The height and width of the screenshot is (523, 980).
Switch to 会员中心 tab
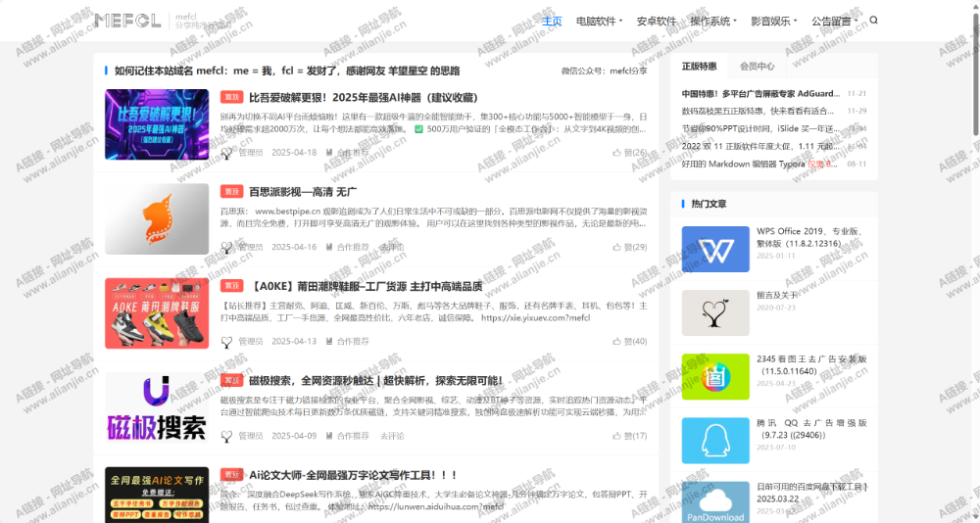point(757,66)
